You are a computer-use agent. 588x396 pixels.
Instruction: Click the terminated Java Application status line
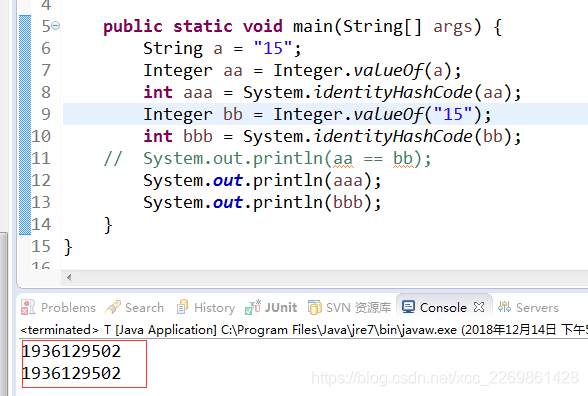tap(304, 330)
